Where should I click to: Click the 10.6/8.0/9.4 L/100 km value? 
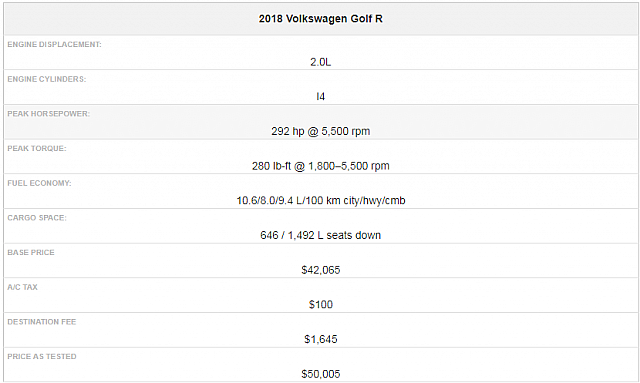click(x=320, y=201)
